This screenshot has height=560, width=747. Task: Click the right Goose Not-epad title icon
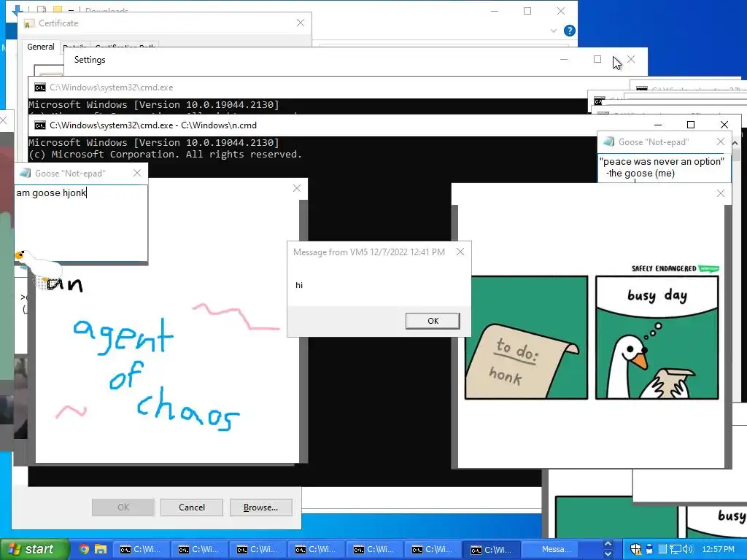coord(608,142)
